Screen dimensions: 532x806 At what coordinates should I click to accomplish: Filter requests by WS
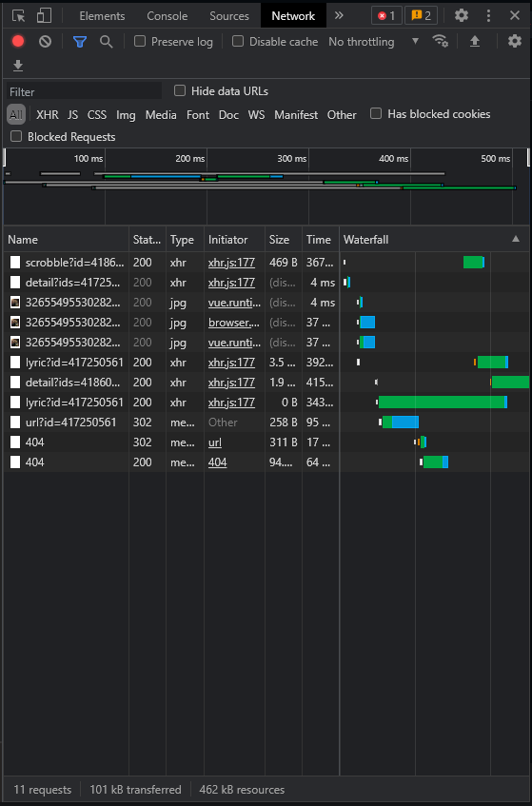tap(257, 114)
